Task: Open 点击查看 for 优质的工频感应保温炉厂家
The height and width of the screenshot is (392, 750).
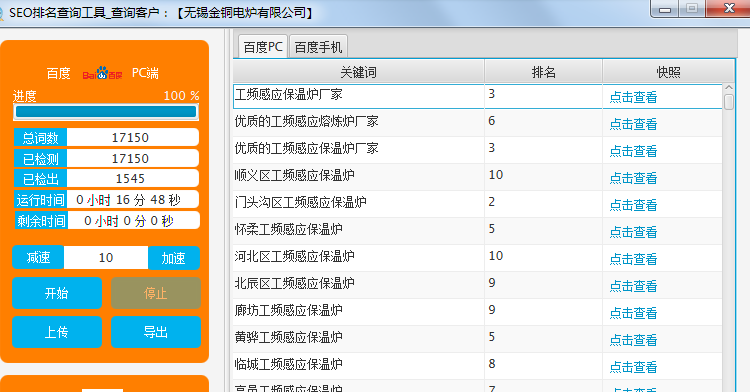Action: 633,151
